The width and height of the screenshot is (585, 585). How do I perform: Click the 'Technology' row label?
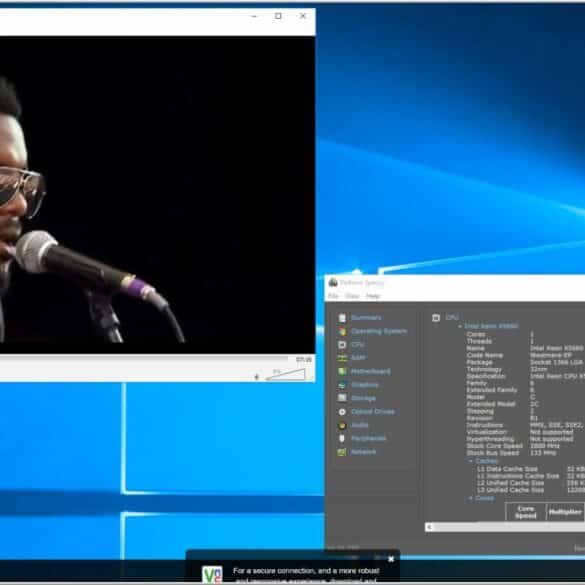click(484, 369)
